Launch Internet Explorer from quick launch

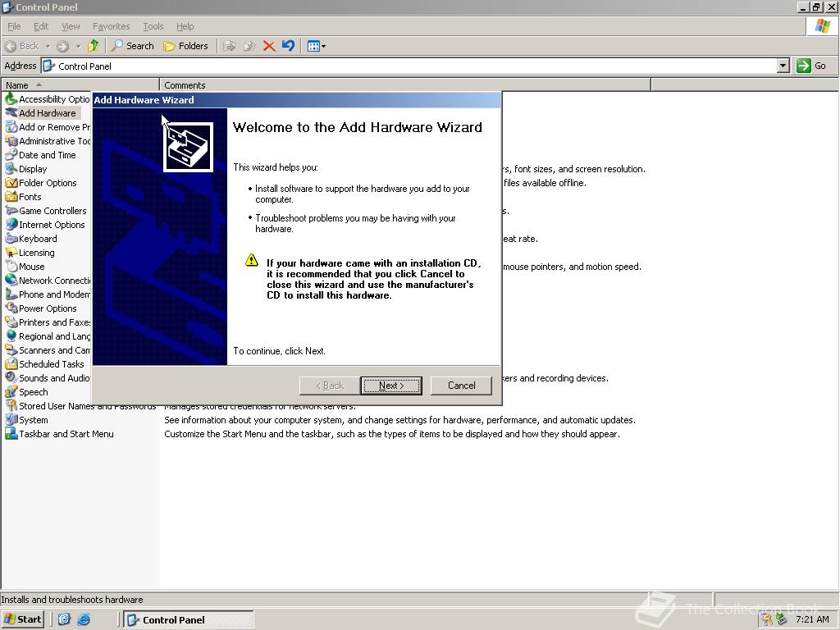pos(84,619)
